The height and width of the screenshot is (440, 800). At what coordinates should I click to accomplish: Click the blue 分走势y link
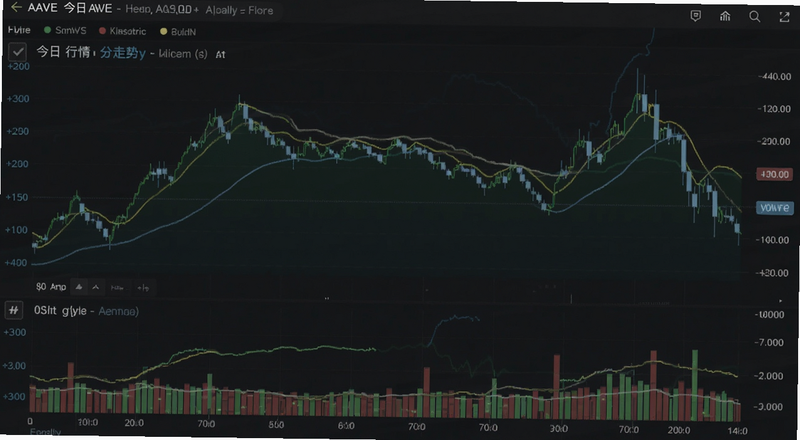[122, 53]
